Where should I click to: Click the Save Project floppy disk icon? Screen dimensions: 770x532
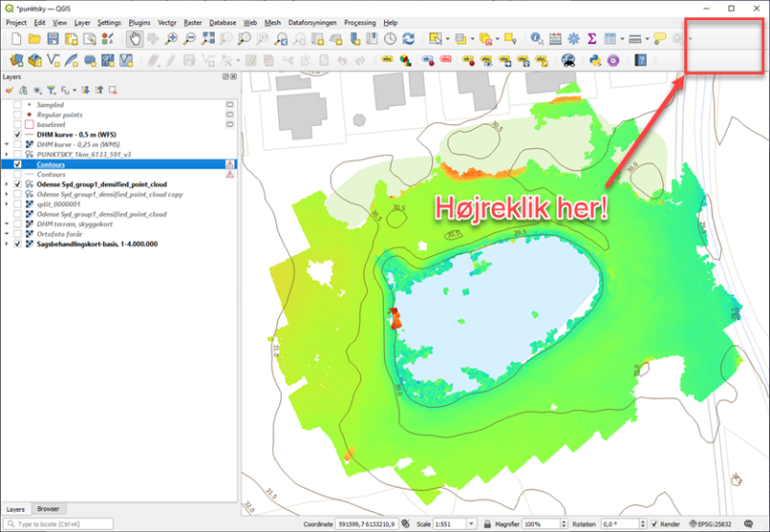pyautogui.click(x=53, y=38)
